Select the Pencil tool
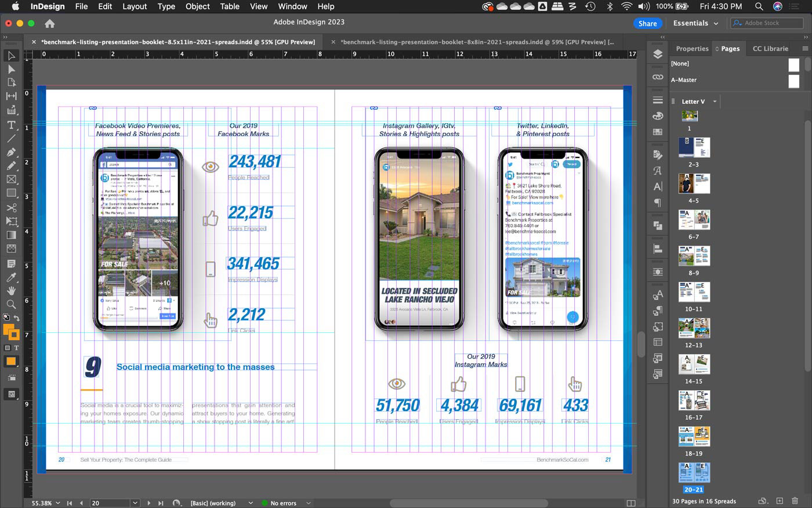Viewport: 812px width, 508px height. (x=11, y=165)
